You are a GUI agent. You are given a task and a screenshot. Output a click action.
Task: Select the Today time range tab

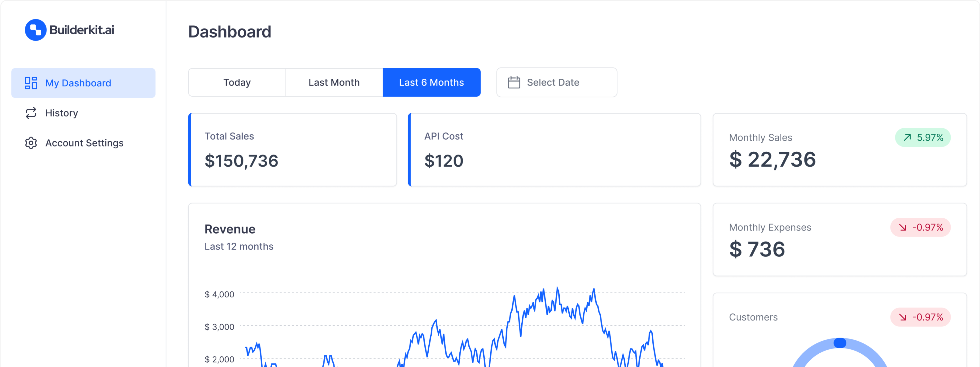237,82
